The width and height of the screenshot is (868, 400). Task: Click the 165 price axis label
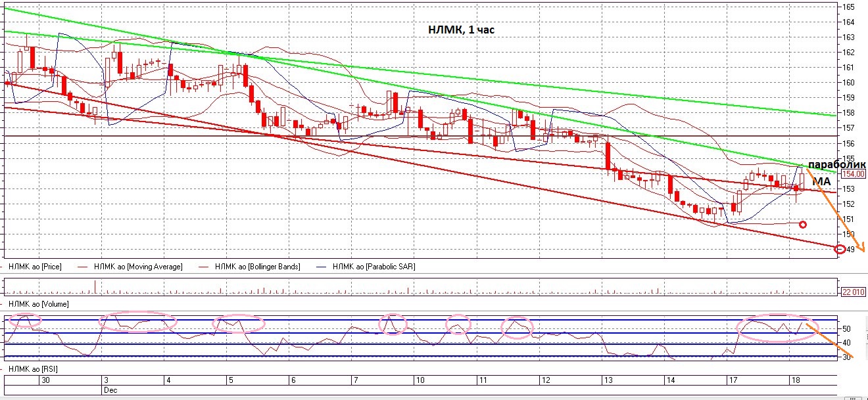848,7
